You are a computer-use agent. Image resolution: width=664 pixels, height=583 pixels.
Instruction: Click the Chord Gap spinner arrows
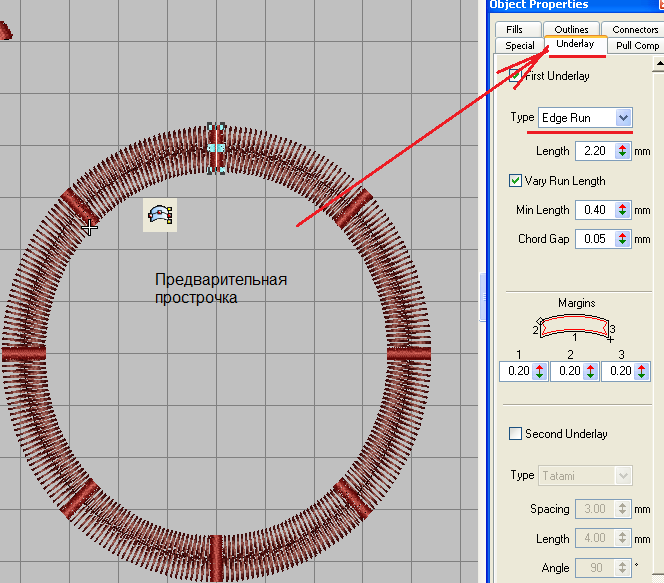pyautogui.click(x=622, y=239)
